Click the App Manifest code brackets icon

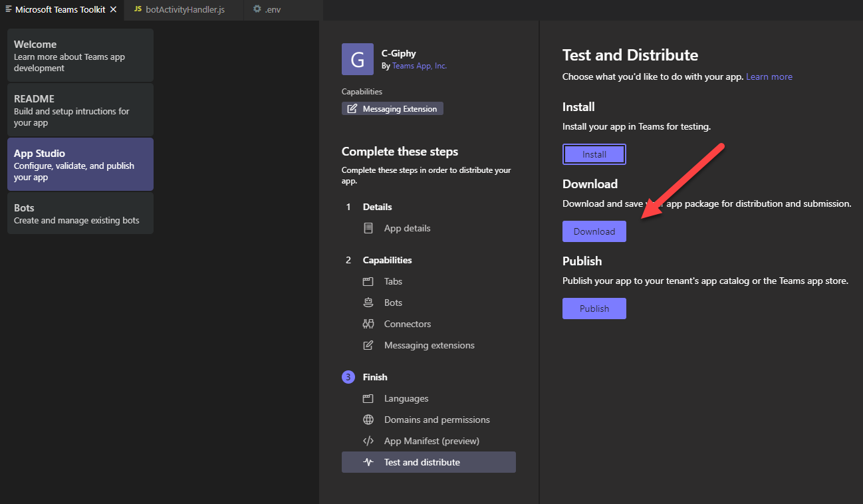pos(368,441)
